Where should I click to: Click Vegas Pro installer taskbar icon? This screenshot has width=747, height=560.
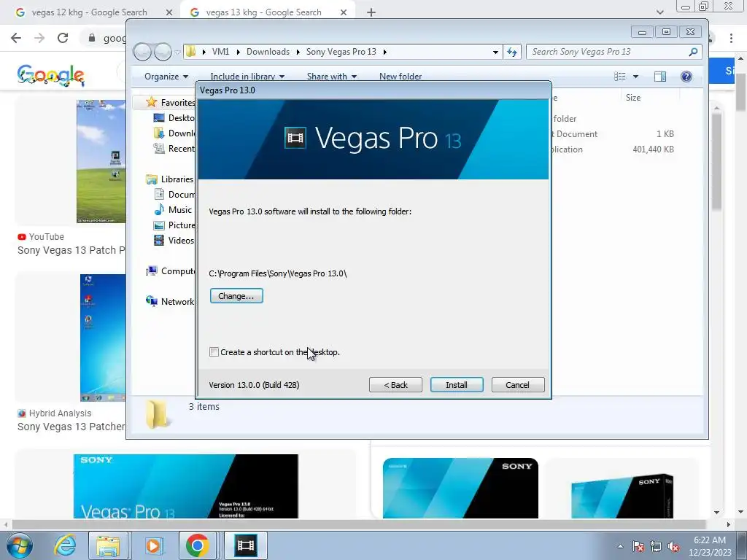pyautogui.click(x=245, y=545)
